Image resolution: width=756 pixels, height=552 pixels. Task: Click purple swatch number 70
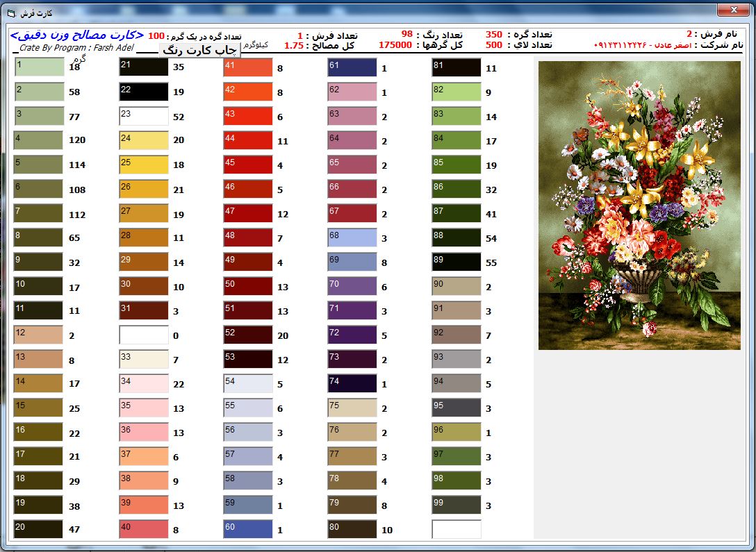click(352, 286)
